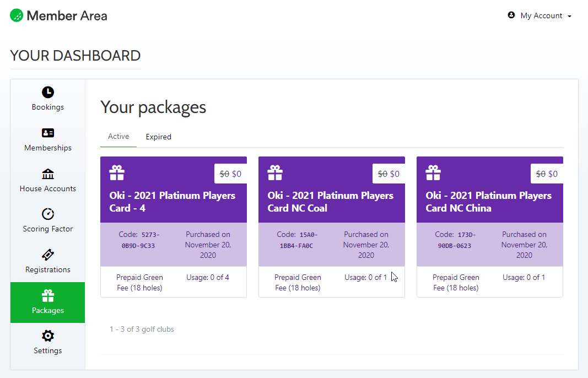
Task: Click gift icon on Card NC China package
Action: pyautogui.click(x=433, y=173)
